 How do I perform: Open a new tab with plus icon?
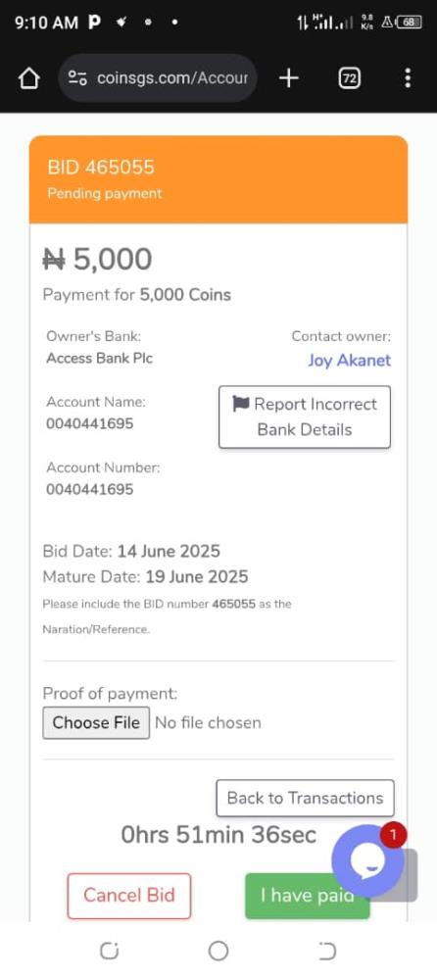tap(288, 78)
